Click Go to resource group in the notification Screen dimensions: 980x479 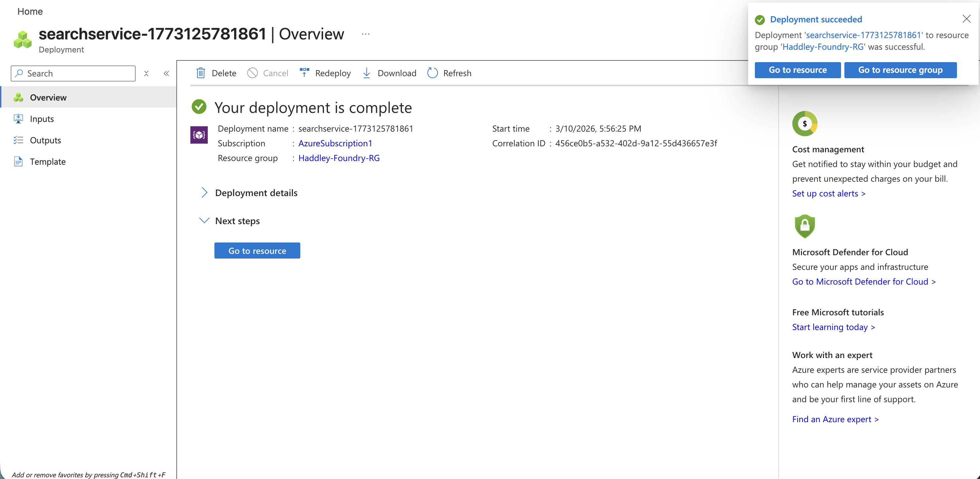pyautogui.click(x=900, y=70)
